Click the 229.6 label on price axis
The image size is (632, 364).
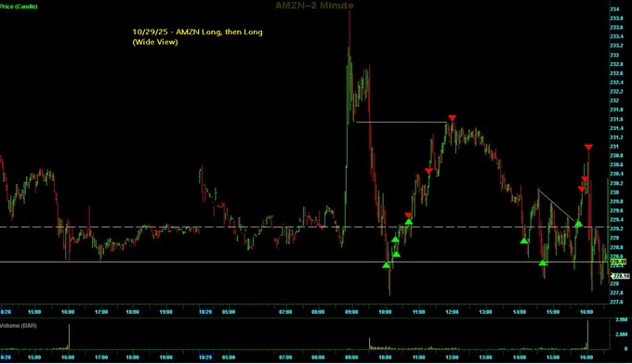point(616,211)
